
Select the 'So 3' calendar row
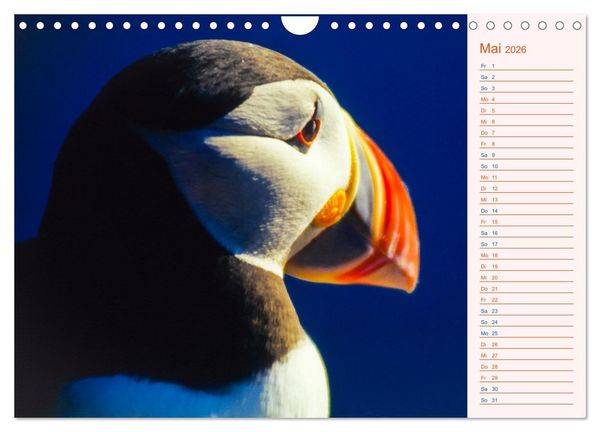click(527, 88)
